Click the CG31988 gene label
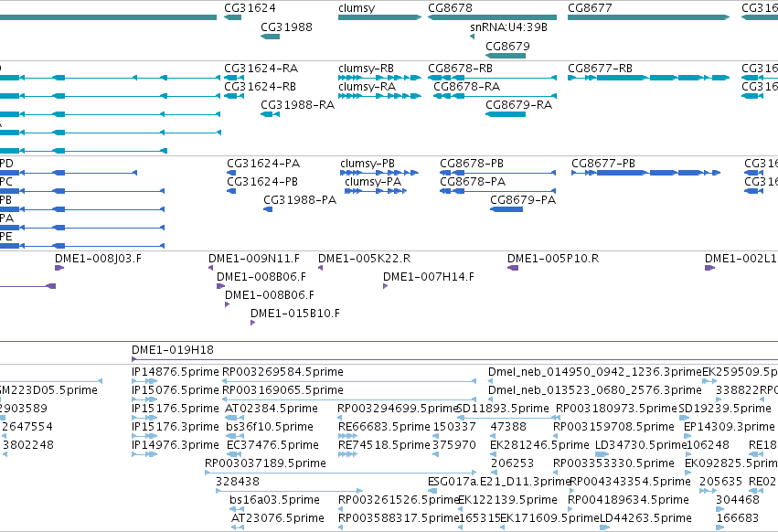 point(286,27)
